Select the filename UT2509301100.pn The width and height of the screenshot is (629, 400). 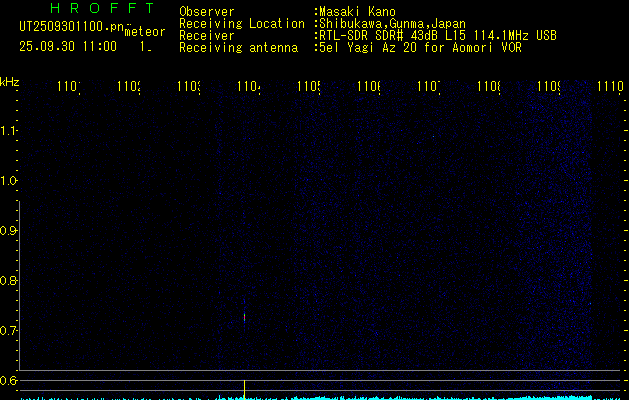click(72, 27)
